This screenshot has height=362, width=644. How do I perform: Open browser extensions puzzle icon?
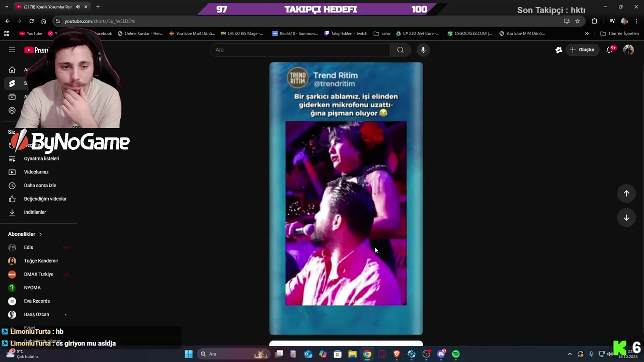pyautogui.click(x=595, y=21)
